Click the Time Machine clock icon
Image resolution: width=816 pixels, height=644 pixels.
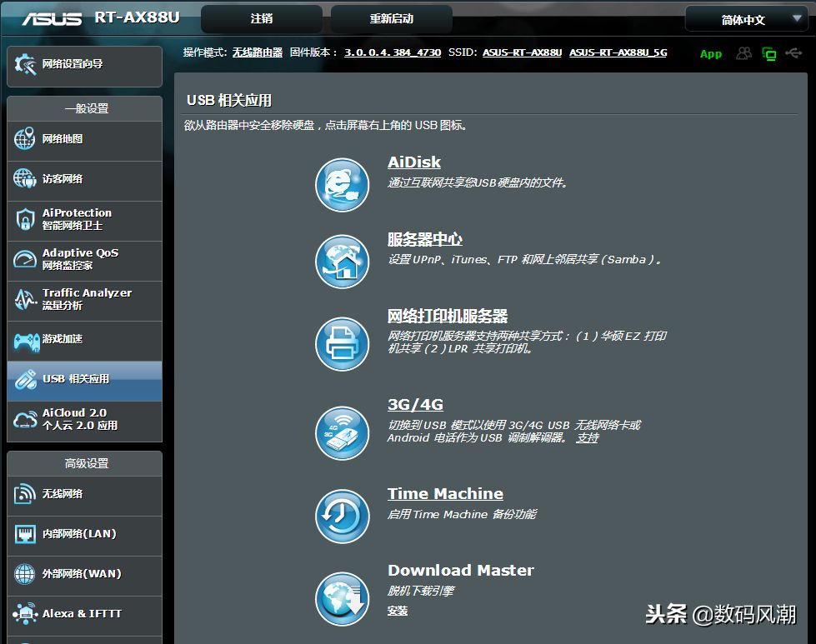342,516
